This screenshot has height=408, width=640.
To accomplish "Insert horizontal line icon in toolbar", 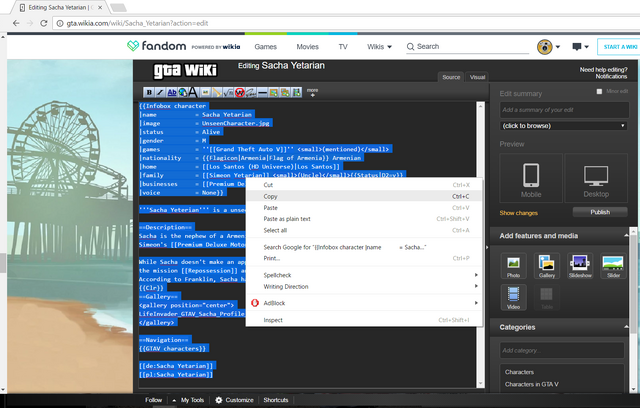I will click(262, 93).
